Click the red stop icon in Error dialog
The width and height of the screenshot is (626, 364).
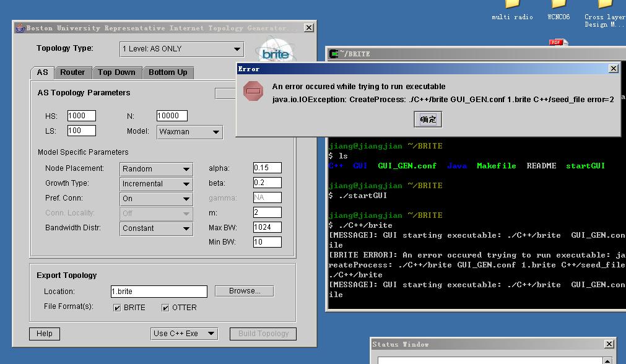tap(253, 91)
